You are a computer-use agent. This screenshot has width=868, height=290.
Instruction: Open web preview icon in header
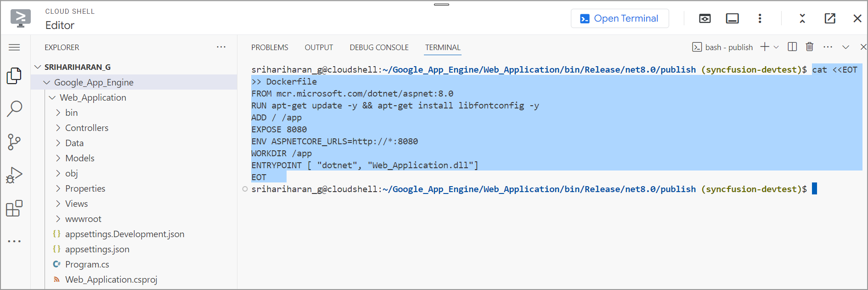[705, 18]
